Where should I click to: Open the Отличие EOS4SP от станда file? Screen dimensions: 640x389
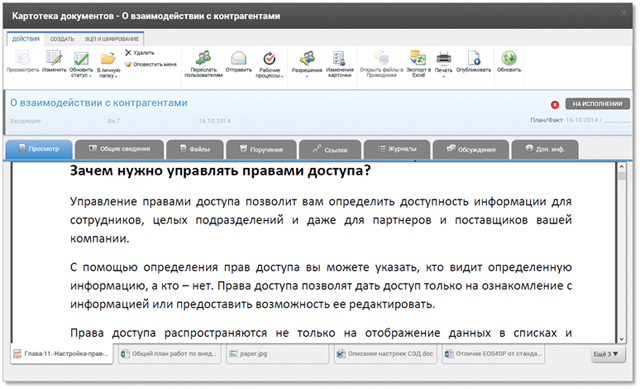click(x=493, y=354)
